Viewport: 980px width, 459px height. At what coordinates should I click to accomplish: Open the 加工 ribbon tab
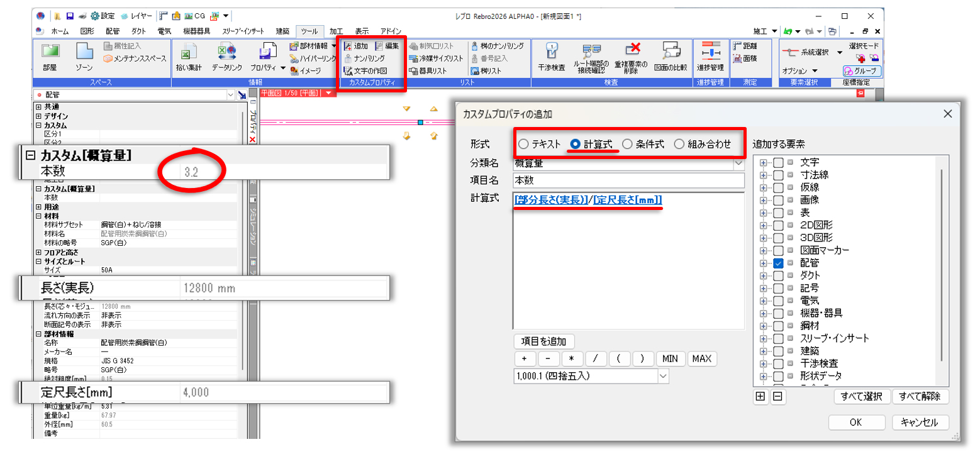pyautogui.click(x=336, y=31)
